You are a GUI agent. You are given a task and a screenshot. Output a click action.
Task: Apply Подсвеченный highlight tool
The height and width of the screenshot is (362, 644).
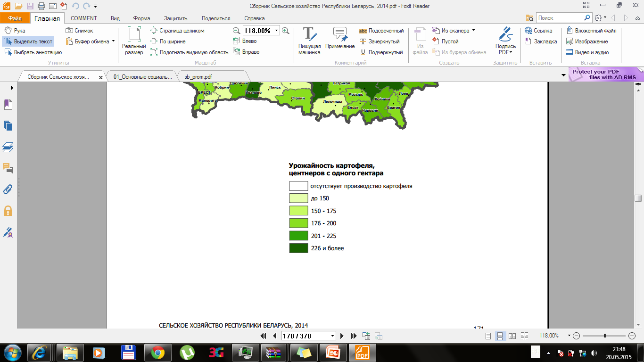click(381, 31)
